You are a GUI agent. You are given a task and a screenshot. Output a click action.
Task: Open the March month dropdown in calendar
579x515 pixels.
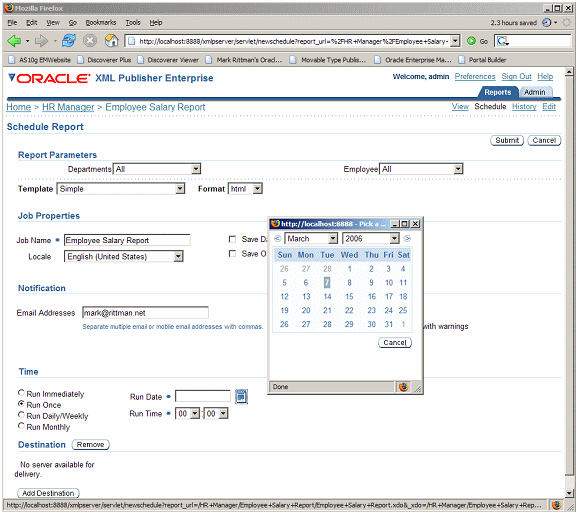click(311, 239)
